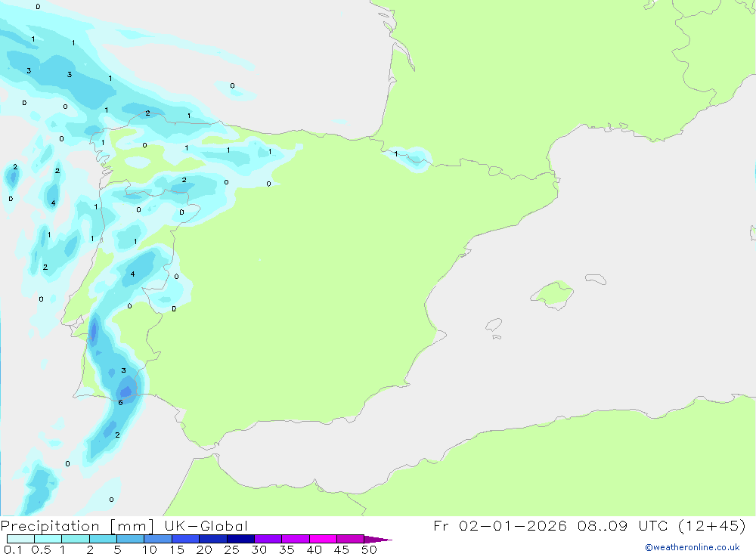Click the color scale swatch between 5 and 10
The width and height of the screenshot is (756, 554).
131,539
